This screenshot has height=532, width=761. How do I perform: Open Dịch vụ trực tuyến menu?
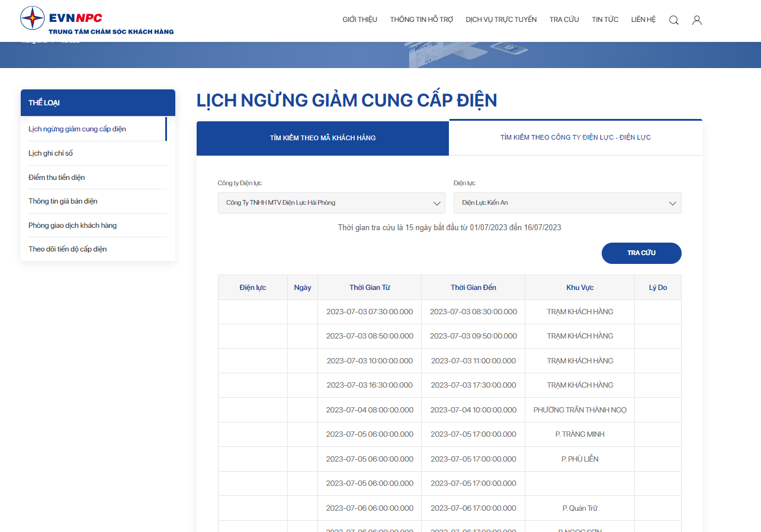[x=501, y=20]
